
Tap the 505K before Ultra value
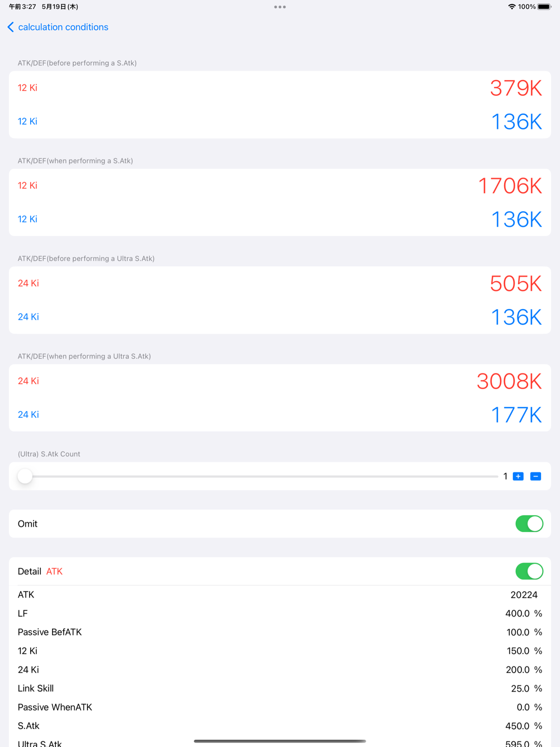pyautogui.click(x=516, y=283)
